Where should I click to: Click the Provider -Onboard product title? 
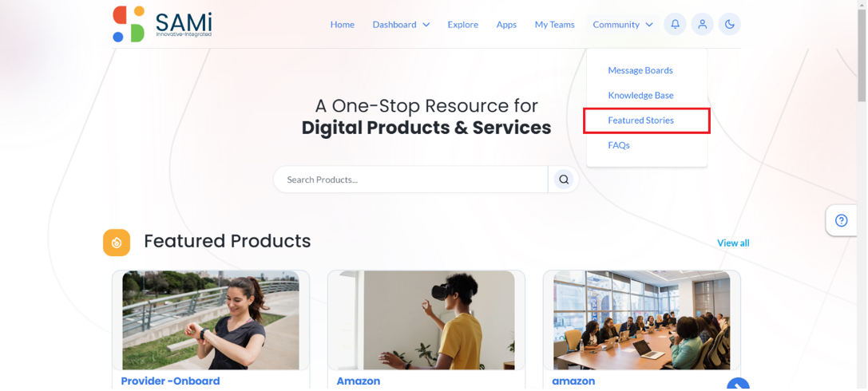(x=170, y=381)
